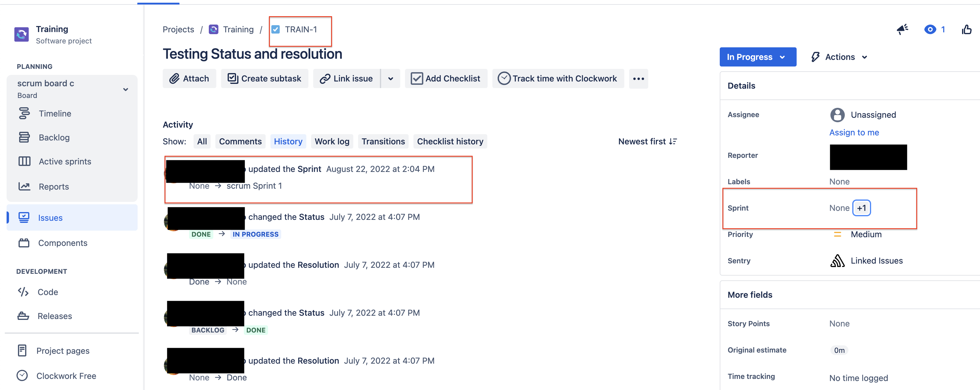The height and width of the screenshot is (390, 980).
Task: Click Add Checklist button
Action: click(446, 79)
